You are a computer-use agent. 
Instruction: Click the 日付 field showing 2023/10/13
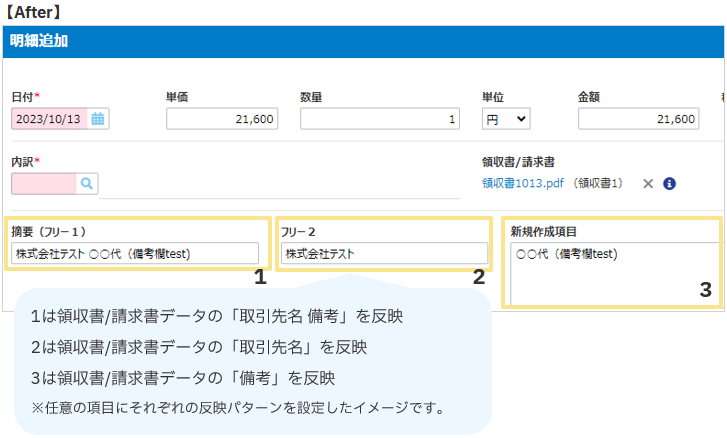click(x=50, y=119)
